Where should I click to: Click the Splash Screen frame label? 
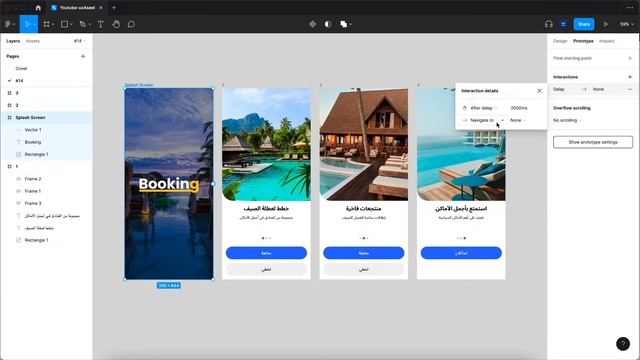pyautogui.click(x=139, y=85)
